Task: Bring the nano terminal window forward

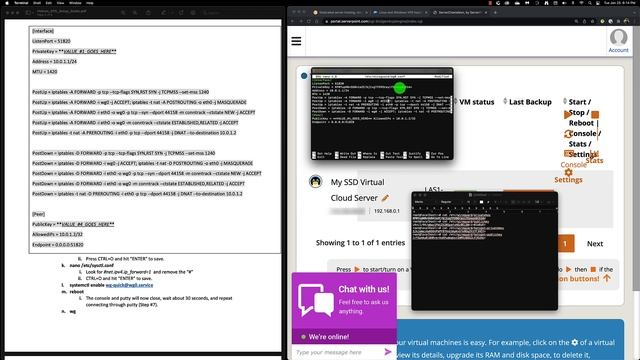Action: point(382,113)
